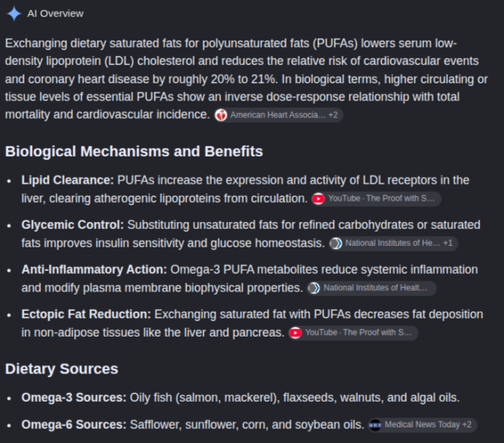Click the NIH icon in Anti-Inflammatory Action citation
The image size is (504, 443).
(314, 288)
